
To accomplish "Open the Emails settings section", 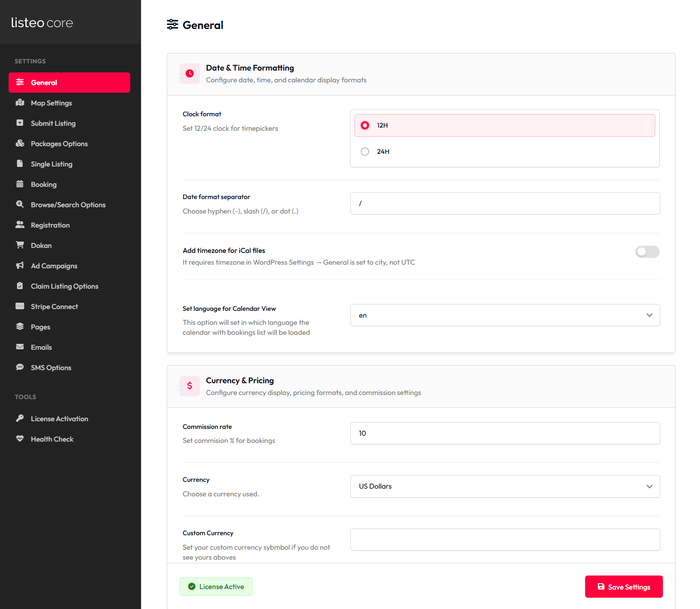I will pyautogui.click(x=41, y=347).
